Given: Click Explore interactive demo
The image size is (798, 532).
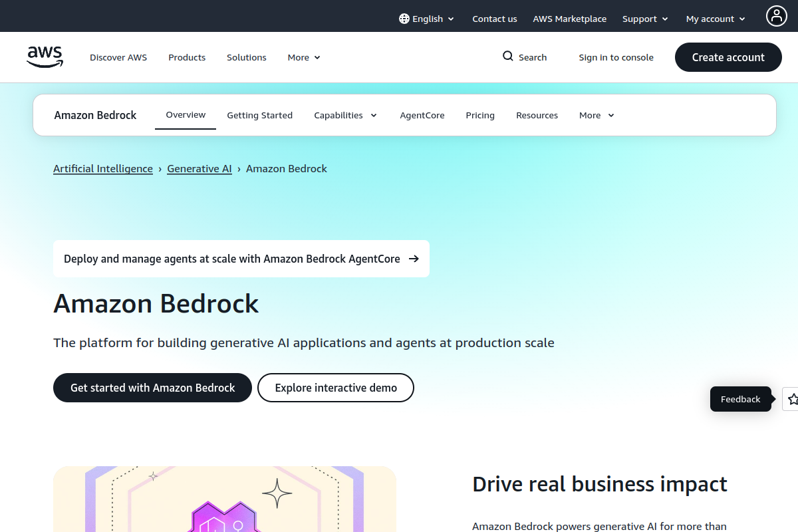Looking at the screenshot, I should point(335,388).
